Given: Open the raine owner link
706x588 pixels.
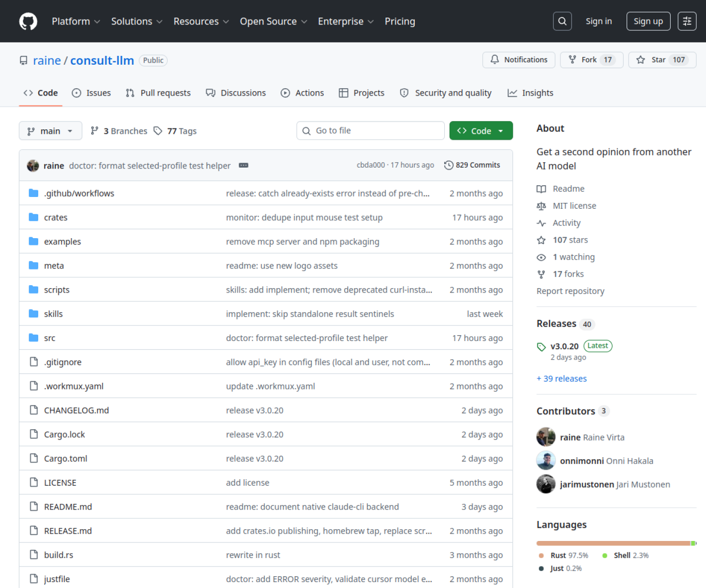Looking at the screenshot, I should (47, 60).
